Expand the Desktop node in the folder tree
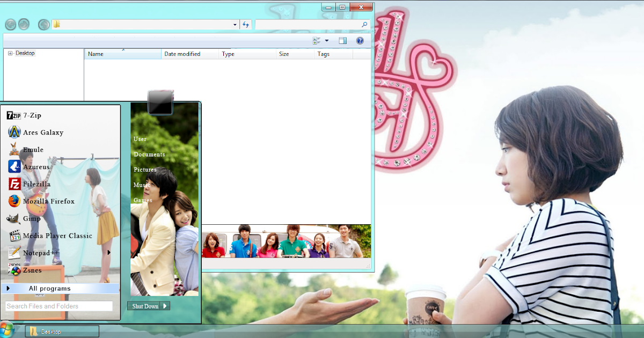This screenshot has height=338, width=644. tap(11, 53)
